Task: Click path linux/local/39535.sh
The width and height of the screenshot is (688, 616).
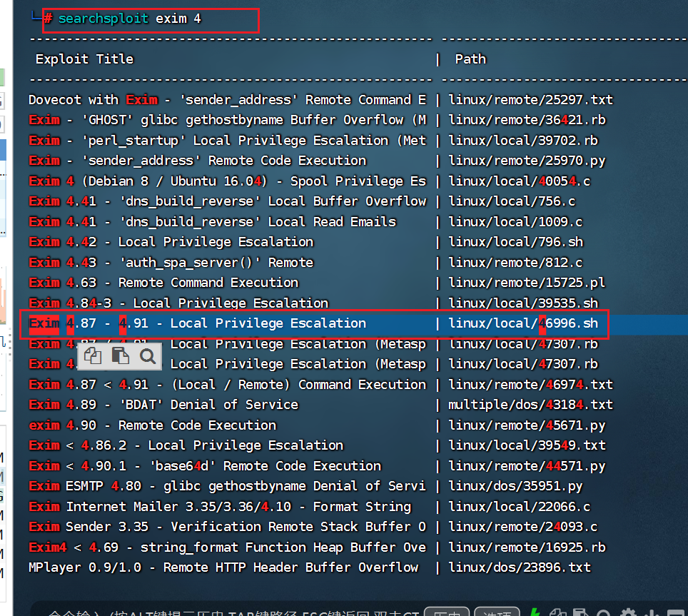Action: (523, 303)
